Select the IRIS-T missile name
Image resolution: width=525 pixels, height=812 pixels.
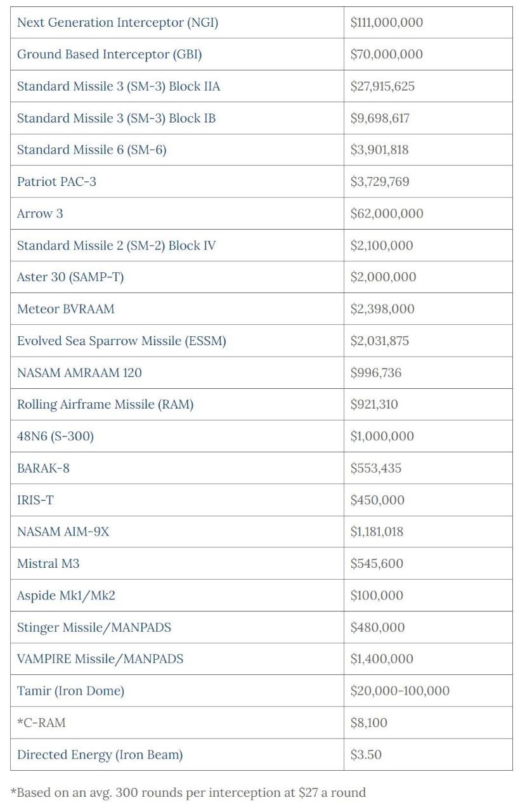36,500
